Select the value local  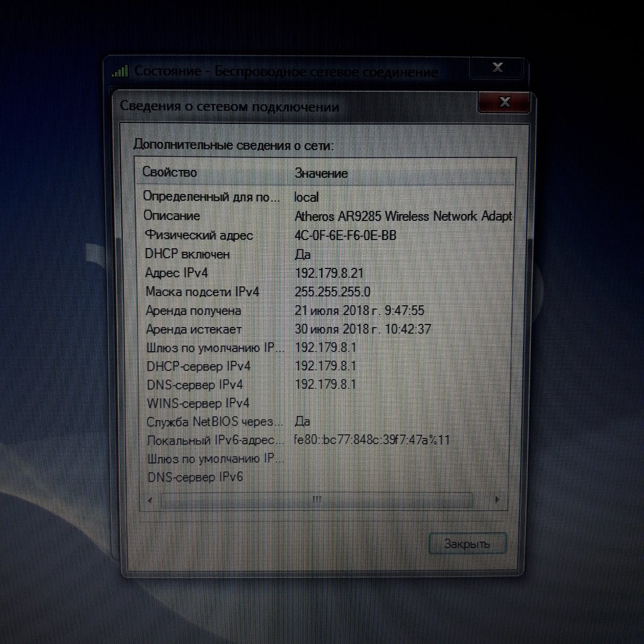click(306, 197)
